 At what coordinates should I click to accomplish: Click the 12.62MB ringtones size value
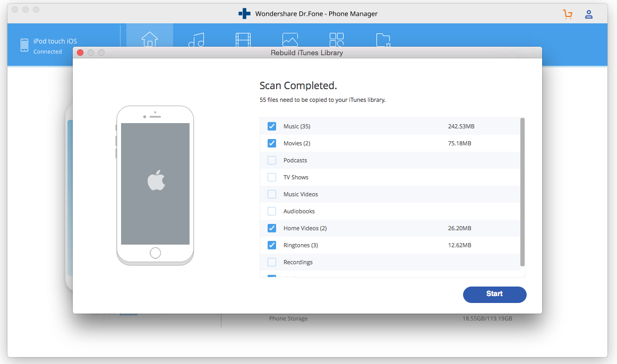click(x=460, y=245)
